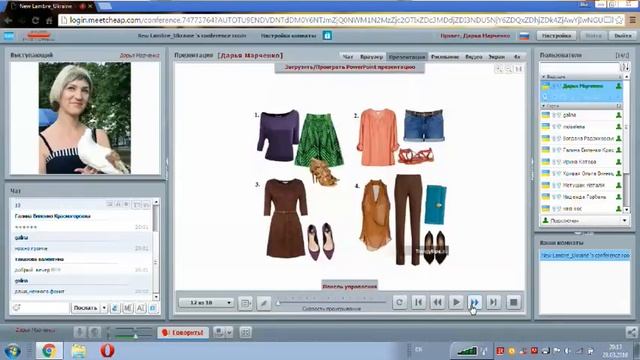The image size is (640, 360).
Task: Click the Russian flag language icon
Action: coord(524,36)
